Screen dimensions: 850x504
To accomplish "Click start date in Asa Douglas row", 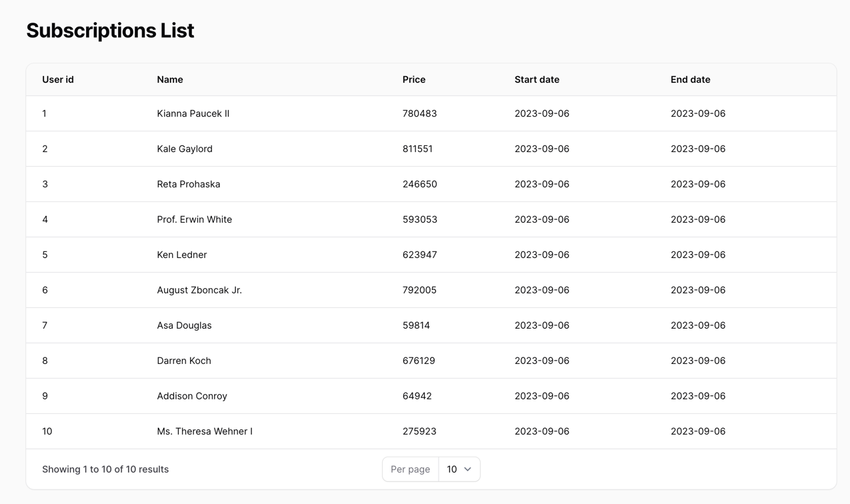I will click(542, 325).
